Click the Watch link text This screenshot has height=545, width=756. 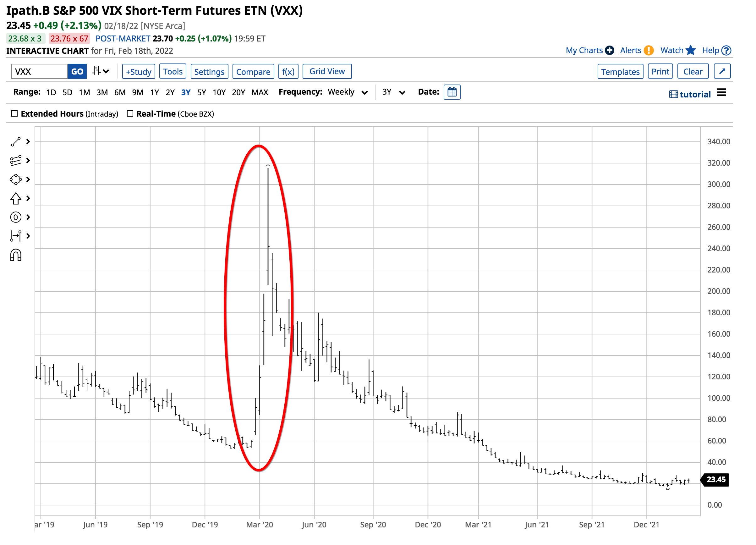click(672, 50)
